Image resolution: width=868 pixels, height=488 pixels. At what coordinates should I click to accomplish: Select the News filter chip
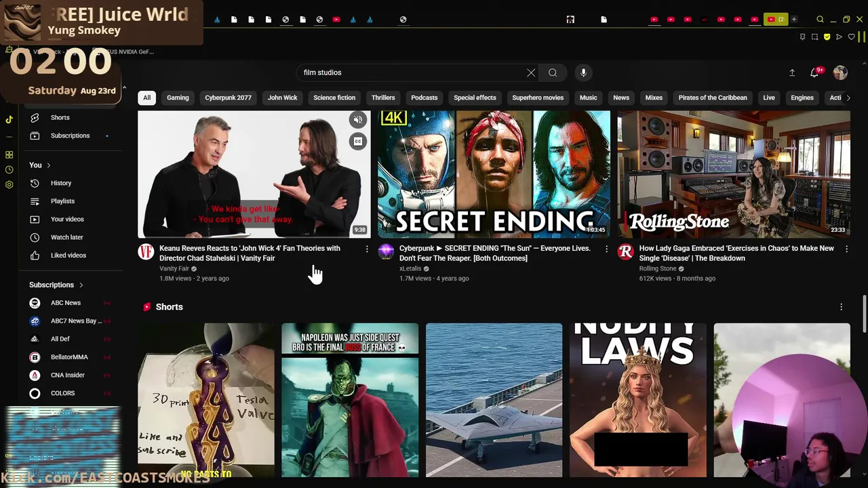[x=621, y=98]
